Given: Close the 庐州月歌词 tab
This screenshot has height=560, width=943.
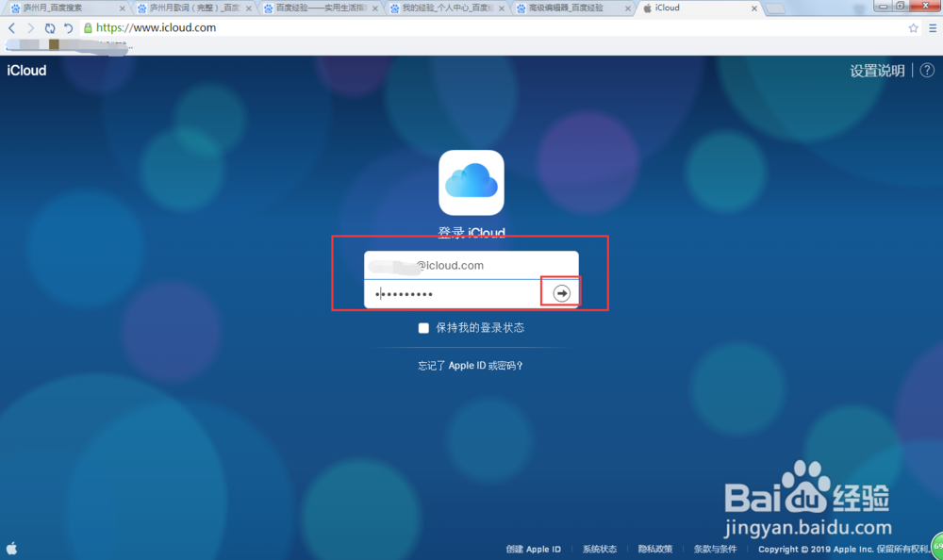Looking at the screenshot, I should tap(248, 8).
